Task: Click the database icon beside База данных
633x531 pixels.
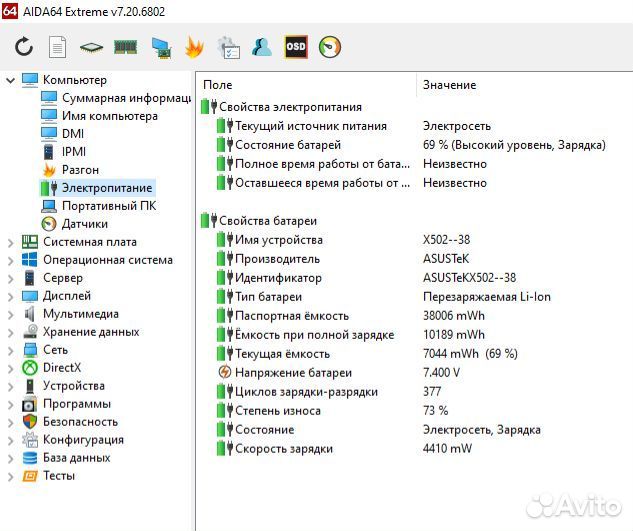Action: [x=30, y=458]
